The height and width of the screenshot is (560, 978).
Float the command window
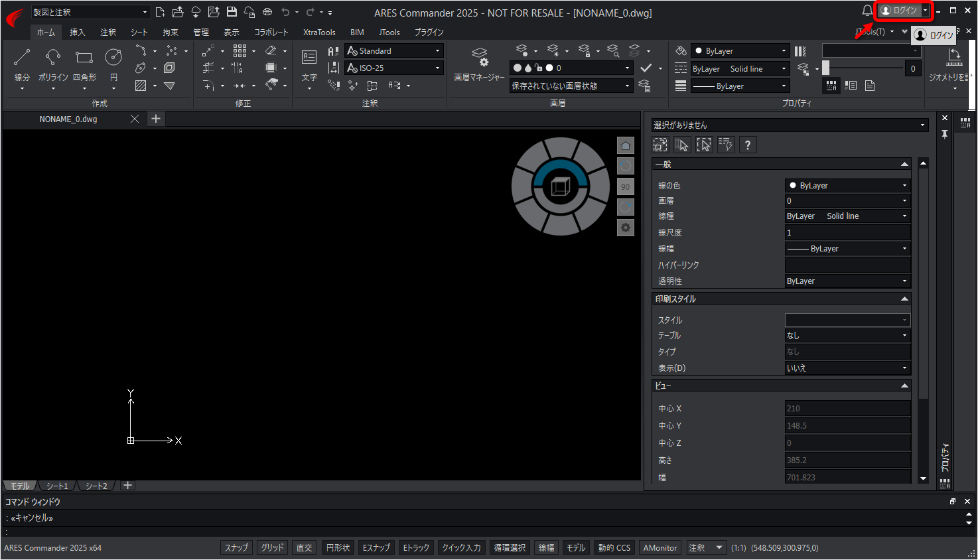pyautogui.click(x=953, y=502)
